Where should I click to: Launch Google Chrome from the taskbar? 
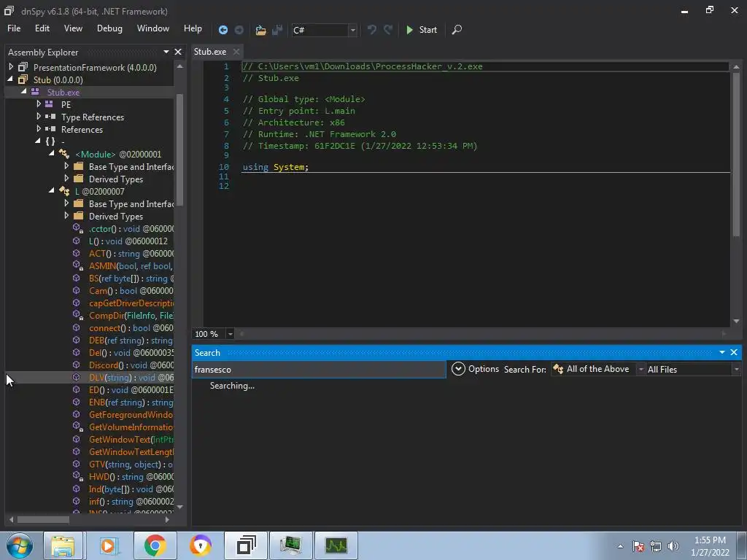point(155,545)
